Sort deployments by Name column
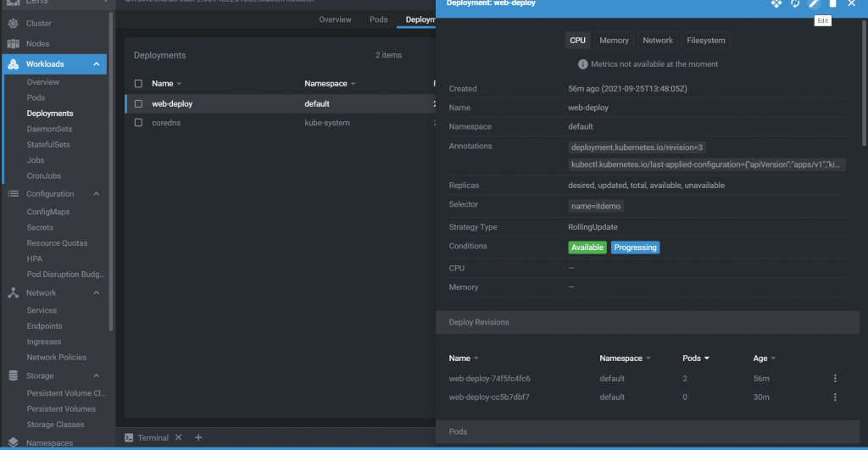Screen dimensions: 868x450 click(x=167, y=84)
